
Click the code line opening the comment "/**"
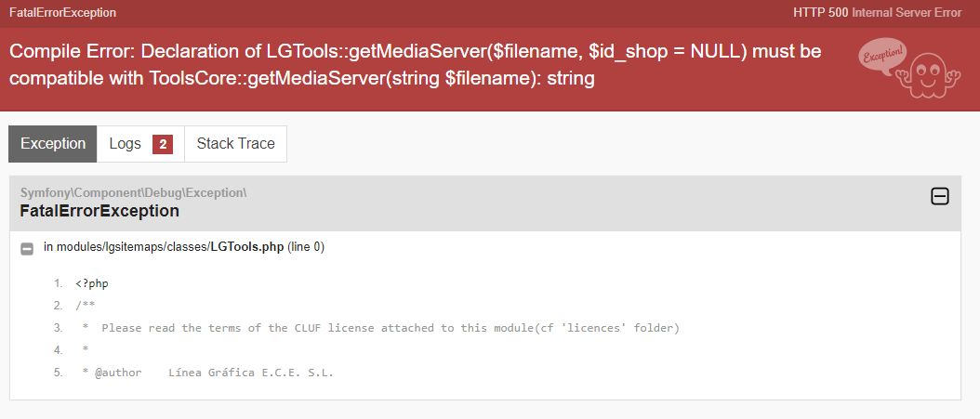(86, 306)
